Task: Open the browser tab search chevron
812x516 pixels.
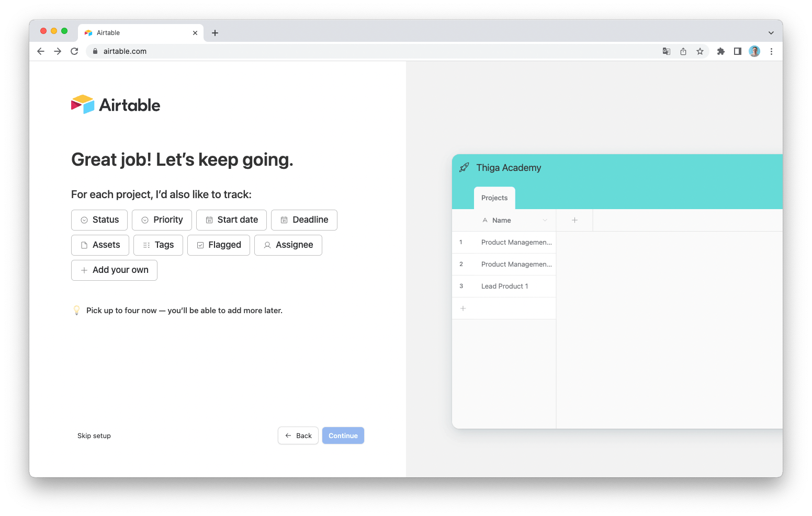Action: [771, 32]
